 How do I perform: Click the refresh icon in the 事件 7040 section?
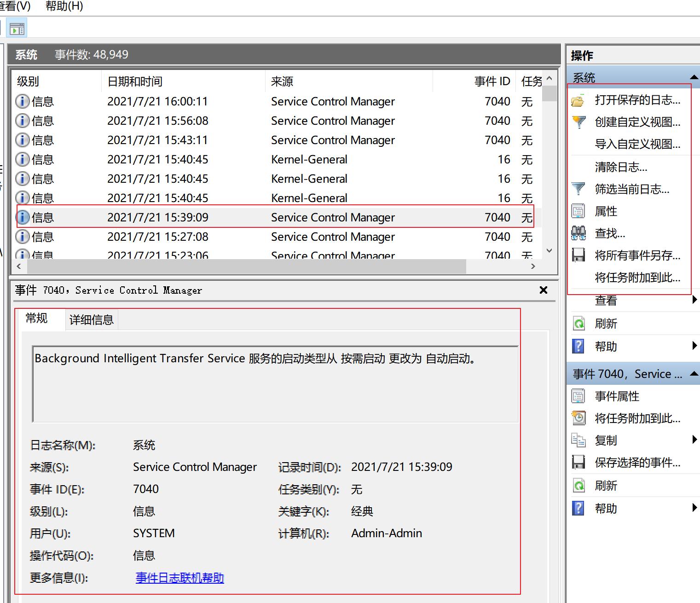(579, 486)
